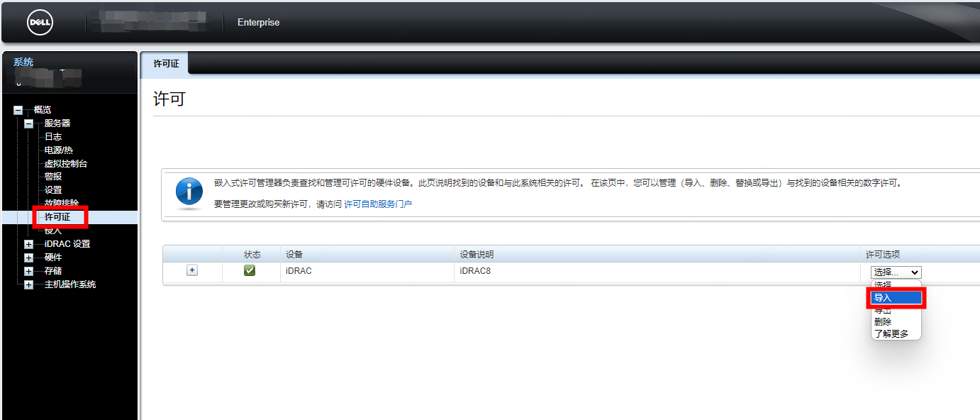Expand the 硬件 tree node

[28, 258]
